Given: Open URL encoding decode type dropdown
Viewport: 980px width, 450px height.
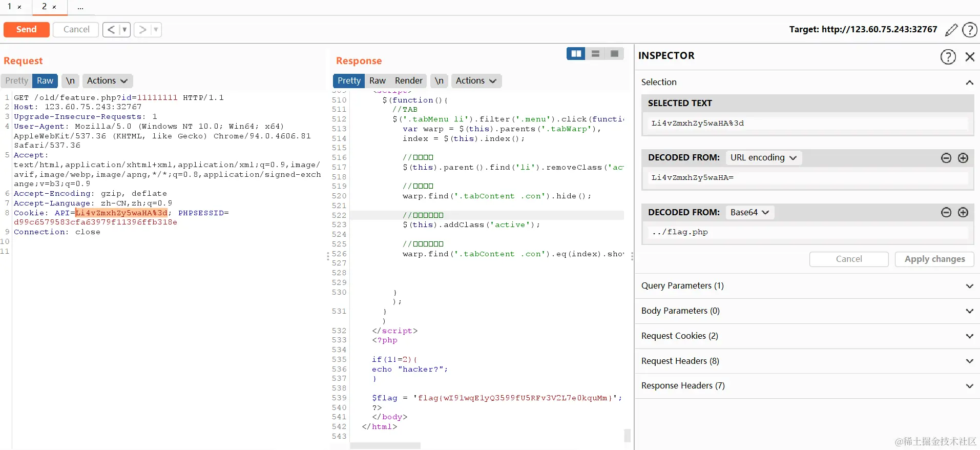Looking at the screenshot, I should tap(763, 158).
